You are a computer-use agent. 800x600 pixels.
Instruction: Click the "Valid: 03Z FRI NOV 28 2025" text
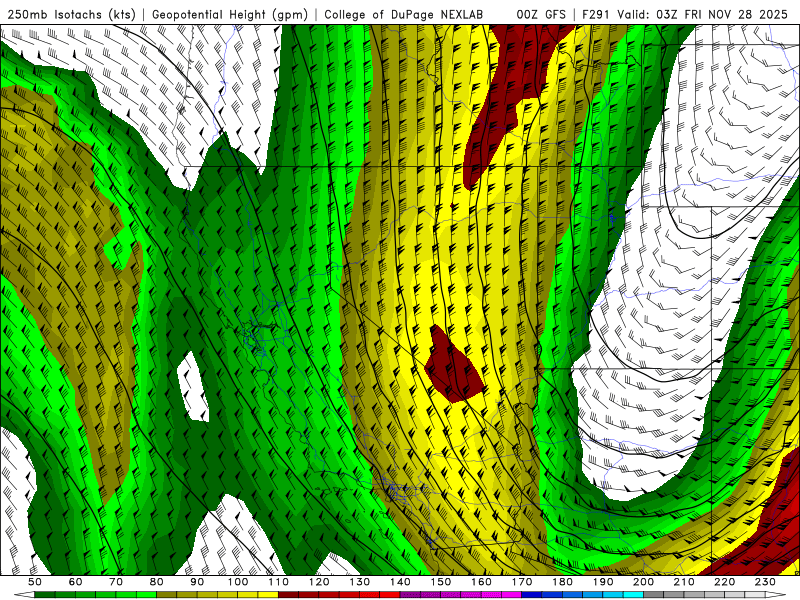(x=702, y=15)
